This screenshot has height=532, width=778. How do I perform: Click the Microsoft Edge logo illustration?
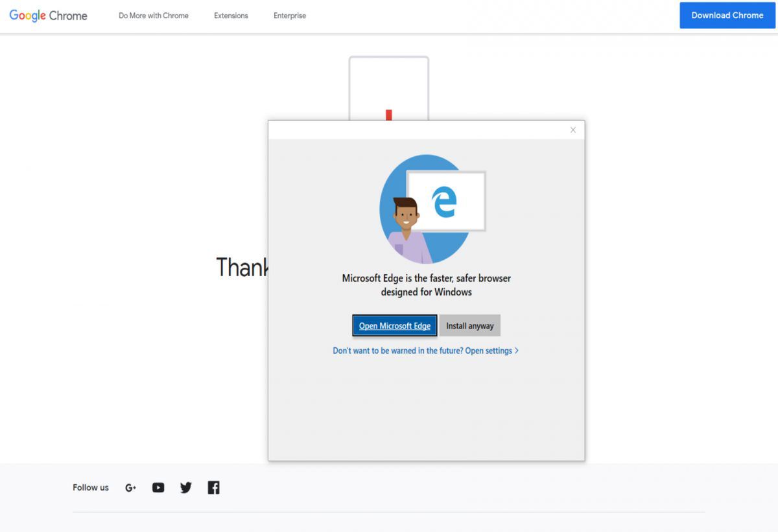pos(444,203)
